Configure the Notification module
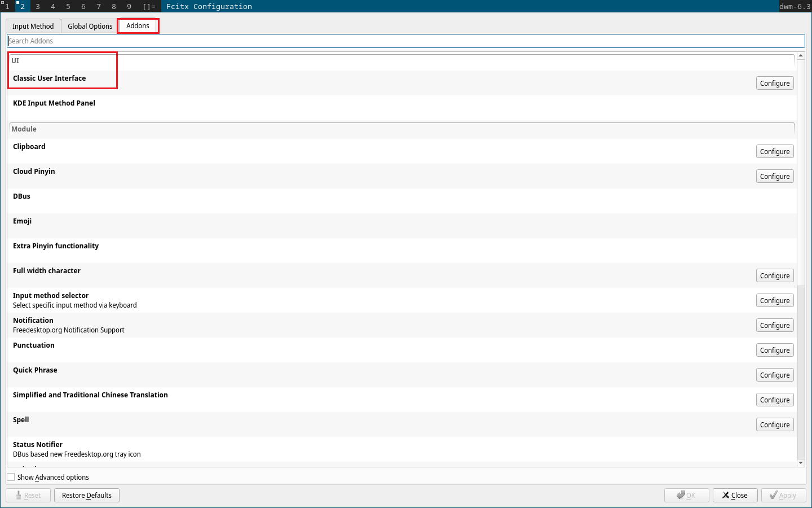This screenshot has height=508, width=812. (x=775, y=325)
